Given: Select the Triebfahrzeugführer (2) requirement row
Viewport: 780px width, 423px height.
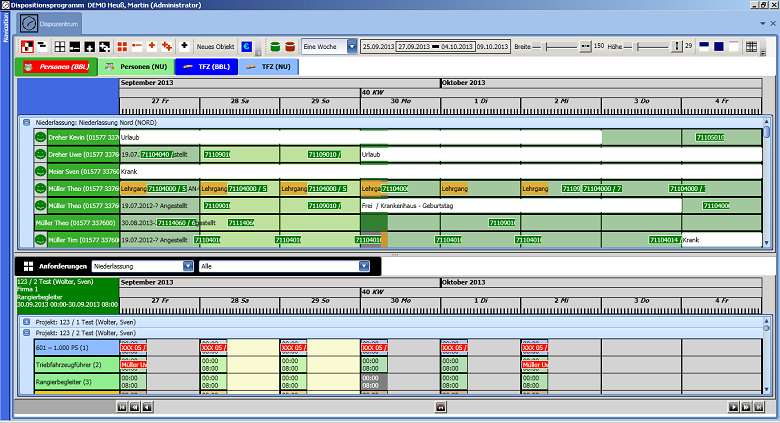Looking at the screenshot, I should tap(77, 365).
